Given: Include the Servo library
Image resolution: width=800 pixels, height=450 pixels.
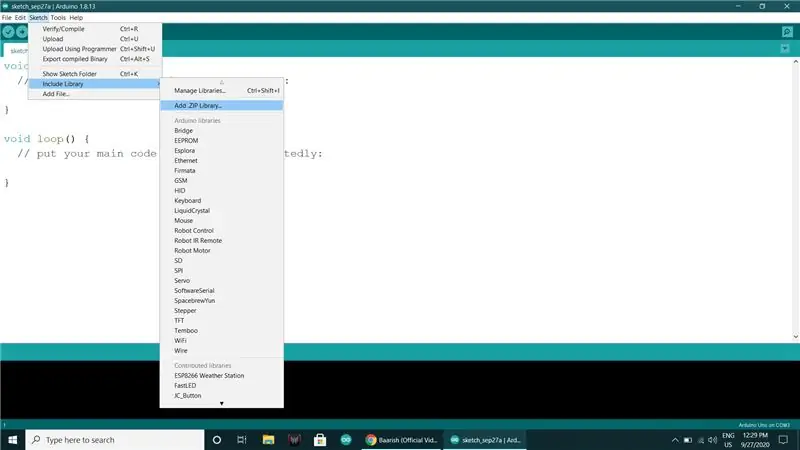Looking at the screenshot, I should tap(221, 281).
